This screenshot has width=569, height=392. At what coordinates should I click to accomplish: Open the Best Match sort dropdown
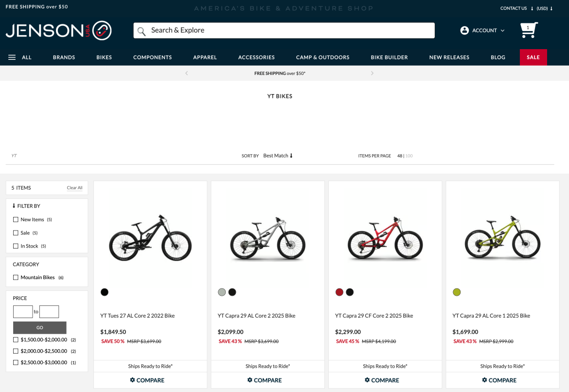point(276,156)
